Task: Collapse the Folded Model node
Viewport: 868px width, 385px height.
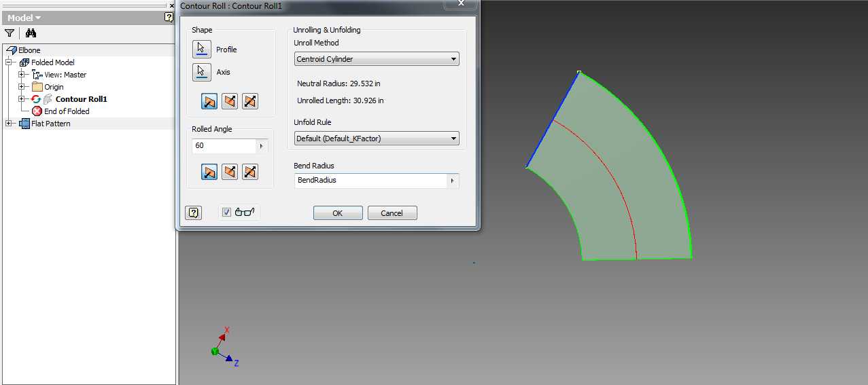Action: tap(9, 62)
